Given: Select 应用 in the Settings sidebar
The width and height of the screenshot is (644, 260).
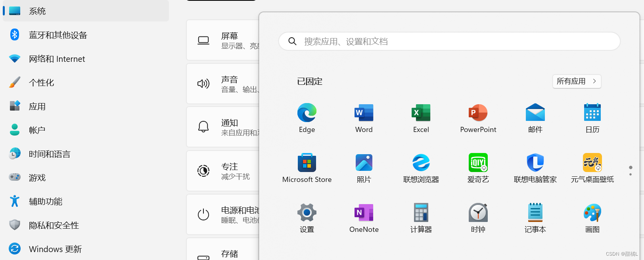Looking at the screenshot, I should pos(86,106).
